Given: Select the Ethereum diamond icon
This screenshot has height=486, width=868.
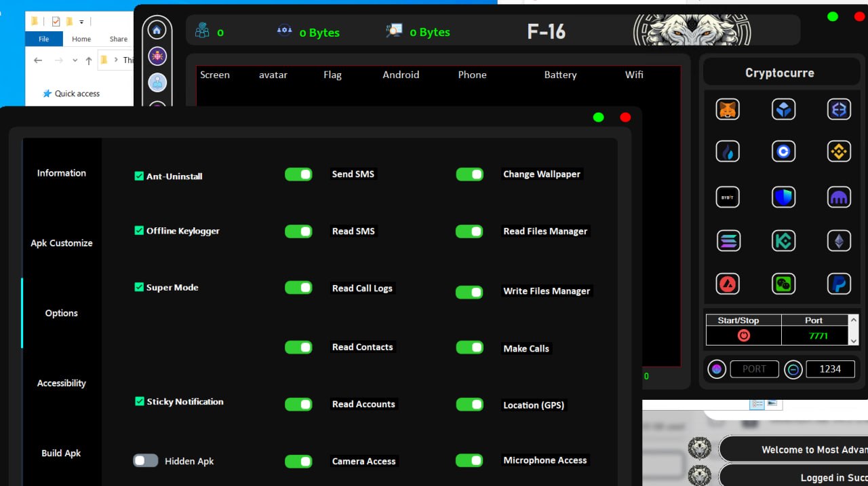Looking at the screenshot, I should pos(840,240).
